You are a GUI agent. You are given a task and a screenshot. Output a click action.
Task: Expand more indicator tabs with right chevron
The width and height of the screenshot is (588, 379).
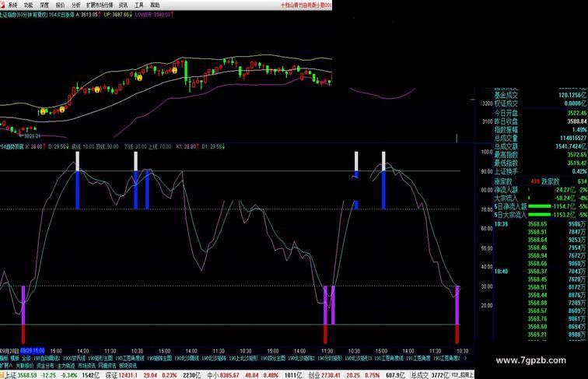[466, 358]
